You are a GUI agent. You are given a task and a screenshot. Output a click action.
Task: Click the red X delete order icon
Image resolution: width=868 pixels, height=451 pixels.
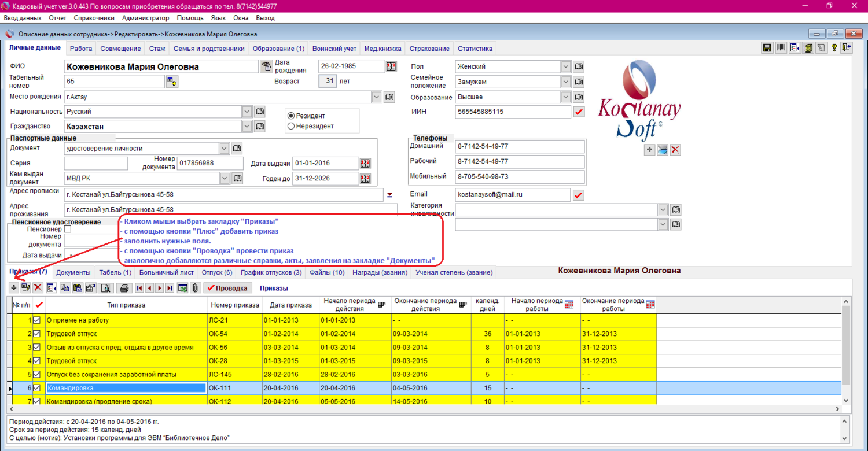point(38,288)
